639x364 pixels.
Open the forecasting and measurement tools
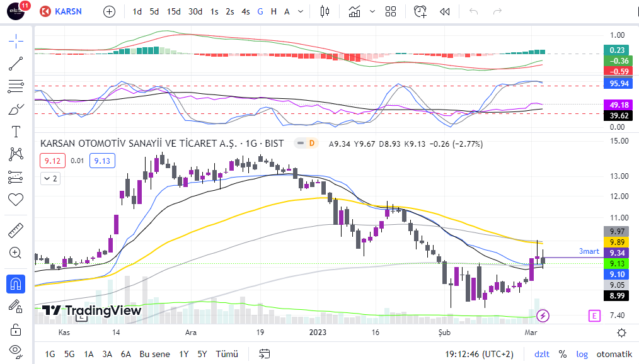point(16,177)
